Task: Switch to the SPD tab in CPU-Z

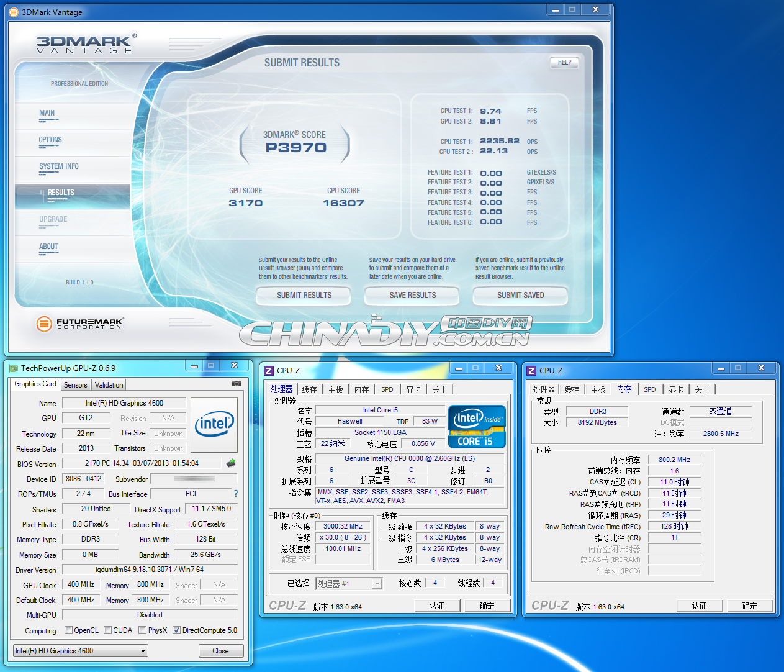Action: point(387,389)
